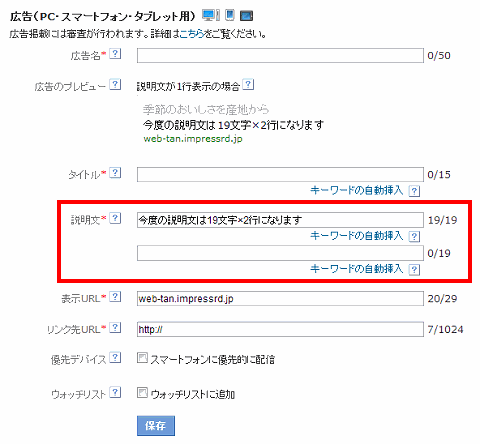
Task: Click preview description 今度の説明文は 19文字×2行になります
Action: pyautogui.click(x=233, y=125)
